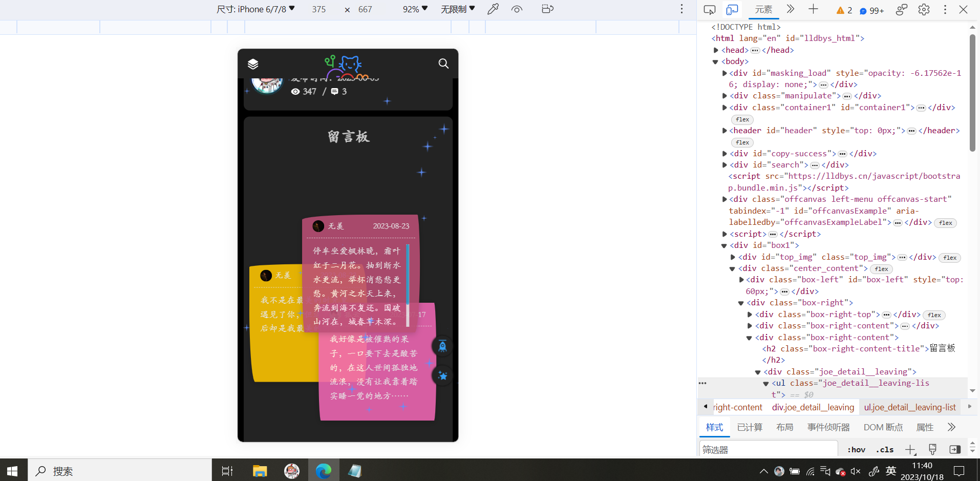Select breadcrumb div.joe_detail__leaving
The image size is (980, 481).
[x=813, y=407]
